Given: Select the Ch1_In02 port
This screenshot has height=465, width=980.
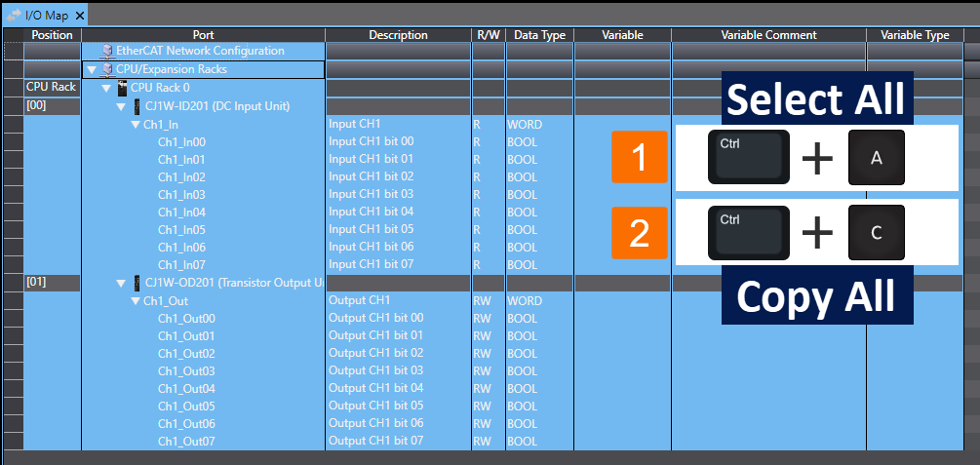Looking at the screenshot, I should point(182,176).
